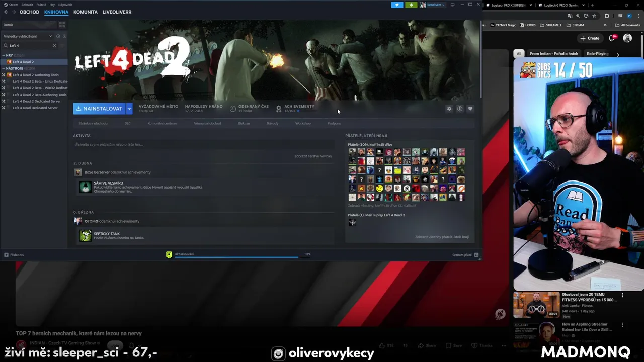Open Big Picture mode monitor icon
Screen dimensions: 644x362
pyautogui.click(x=452, y=5)
